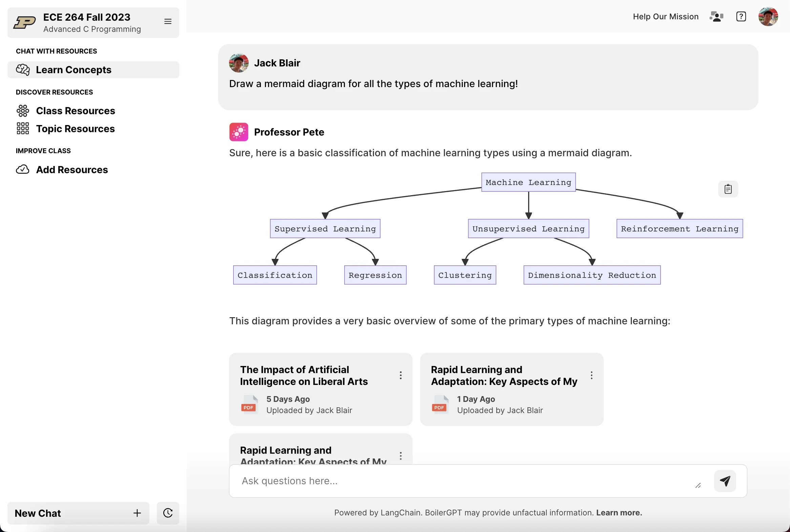Click plus icon next to New Chat
The width and height of the screenshot is (790, 532).
(x=137, y=513)
